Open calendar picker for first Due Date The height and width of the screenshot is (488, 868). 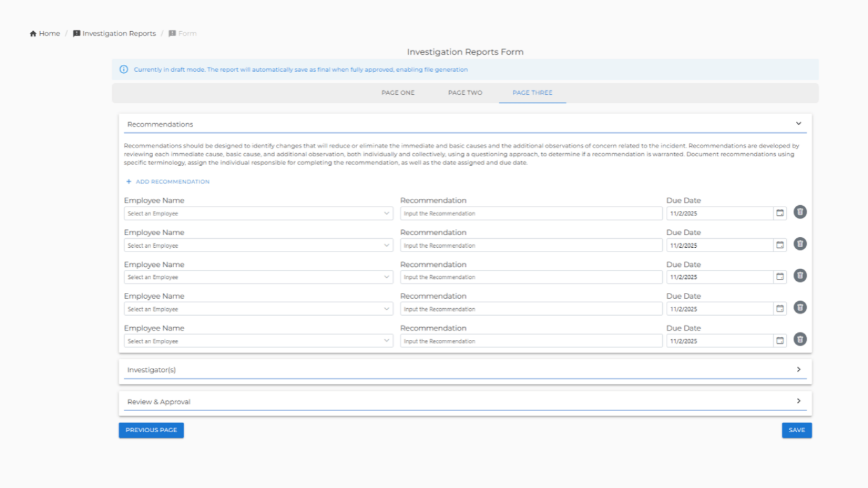[x=780, y=213]
